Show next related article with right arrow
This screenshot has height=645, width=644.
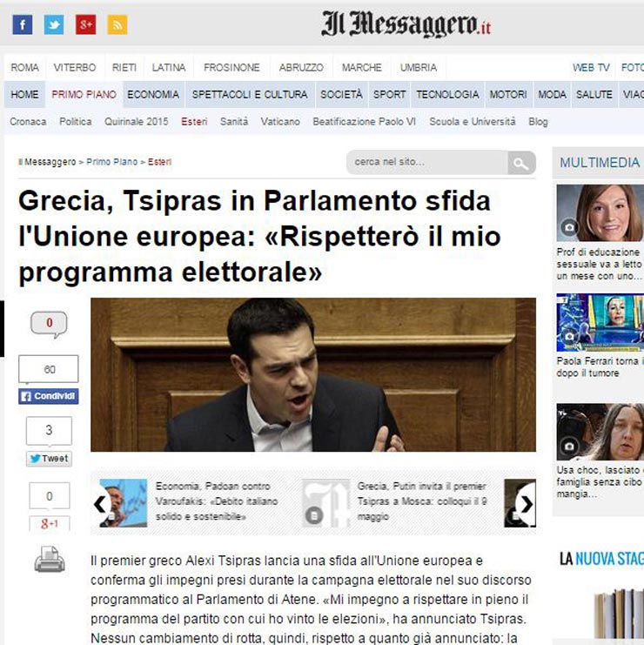pos(525,504)
